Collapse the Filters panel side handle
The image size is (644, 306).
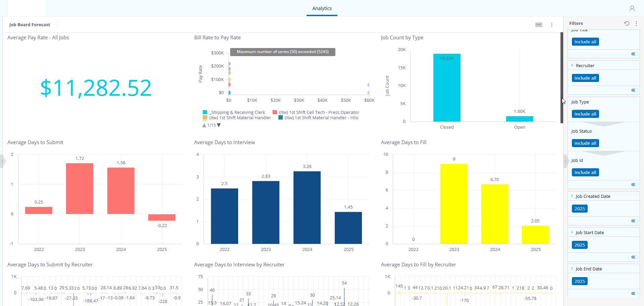[566, 161]
